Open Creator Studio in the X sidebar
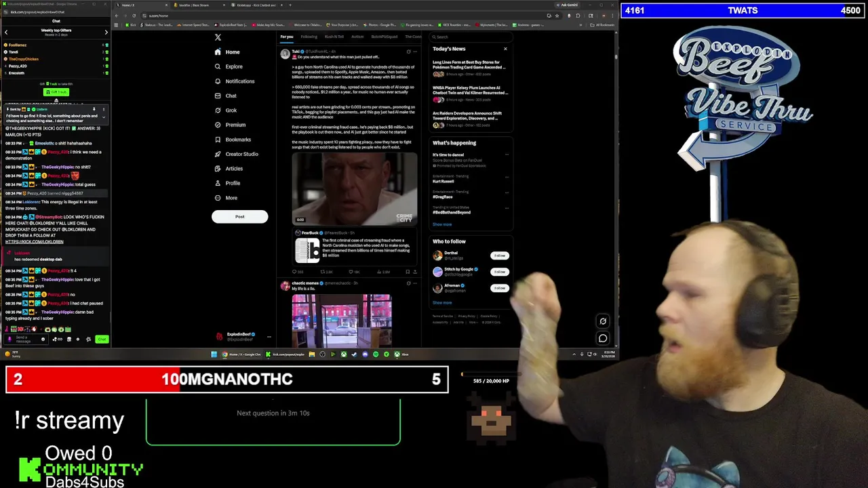Screen dimensions: 868x488 click(x=236, y=154)
